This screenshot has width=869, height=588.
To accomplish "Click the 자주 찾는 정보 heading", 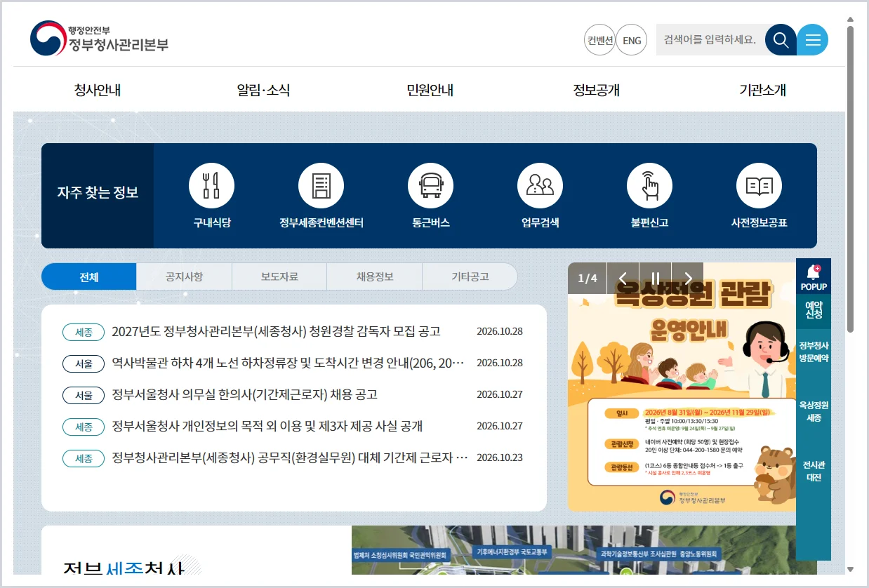I will (x=98, y=192).
